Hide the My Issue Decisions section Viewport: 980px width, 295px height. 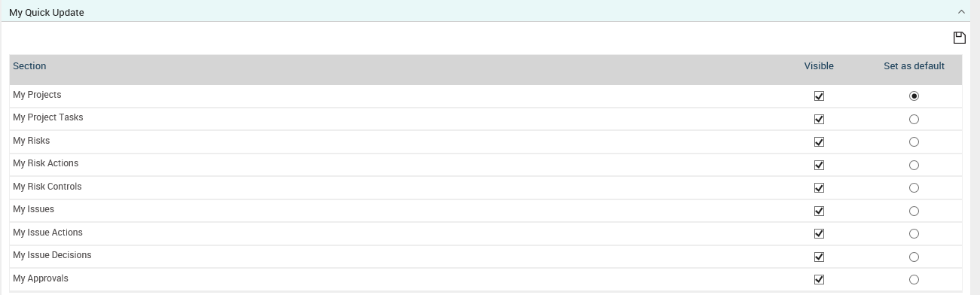[x=819, y=257]
